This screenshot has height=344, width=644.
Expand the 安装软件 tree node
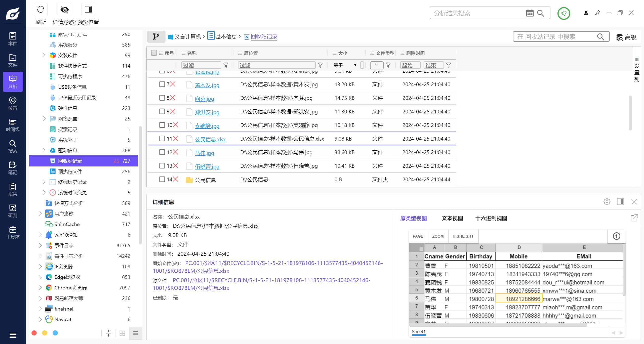click(44, 55)
